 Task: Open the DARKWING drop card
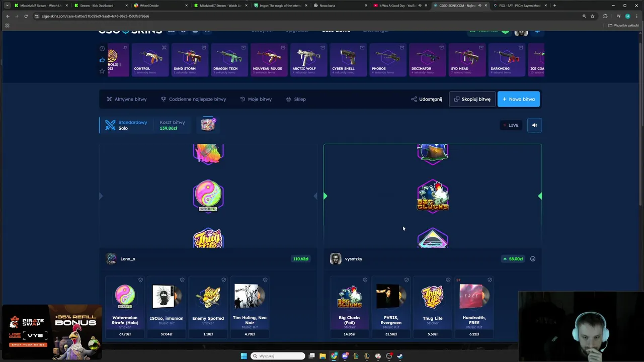[x=507, y=60]
